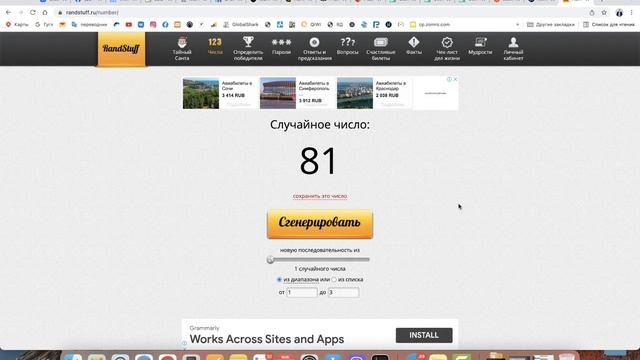Image resolution: width=640 pixels, height=360 pixels.
Task: Go back with browser back arrow
Action: tap(9, 13)
